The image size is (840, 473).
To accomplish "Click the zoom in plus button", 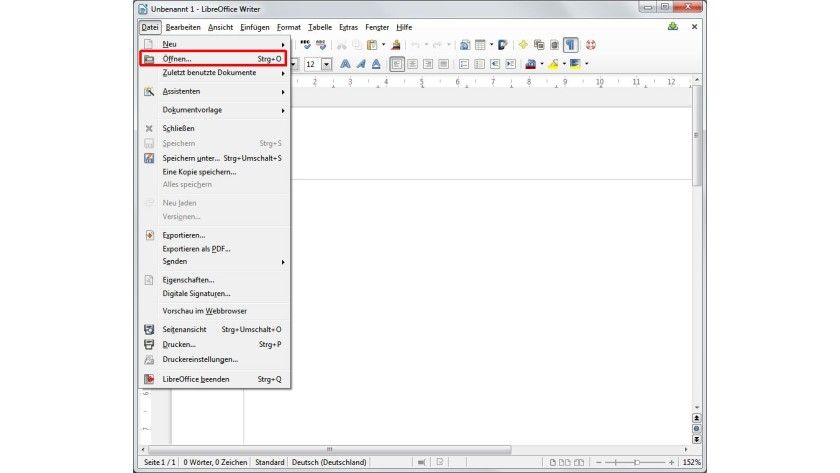I will [x=671, y=462].
